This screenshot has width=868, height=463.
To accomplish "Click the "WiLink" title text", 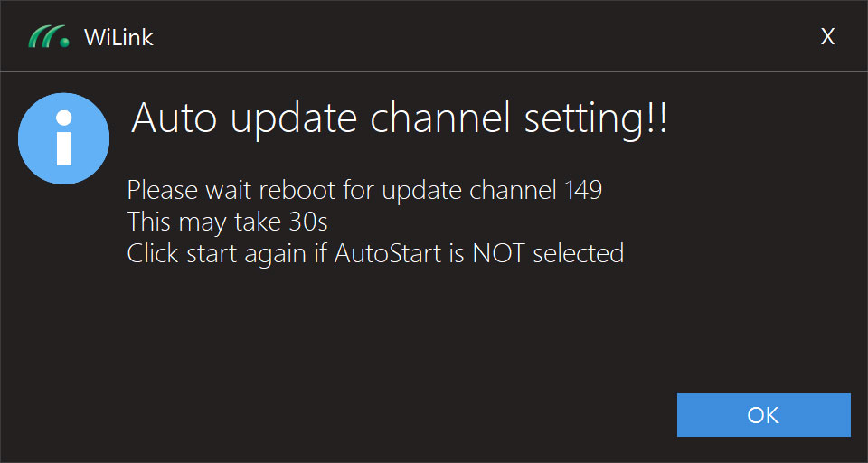I will [118, 37].
